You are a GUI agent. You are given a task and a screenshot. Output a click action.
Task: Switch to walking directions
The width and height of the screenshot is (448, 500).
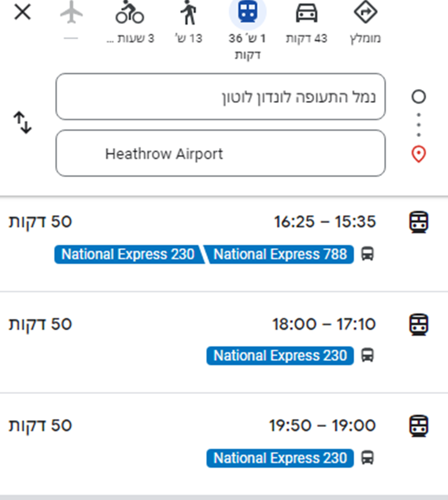click(189, 12)
